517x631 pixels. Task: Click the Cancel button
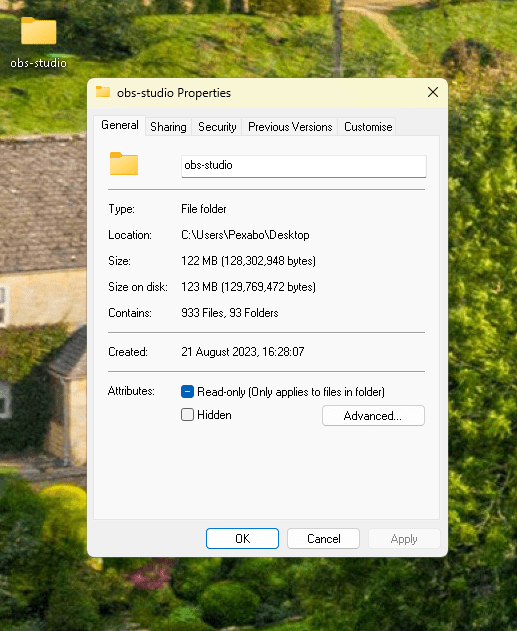pos(323,538)
